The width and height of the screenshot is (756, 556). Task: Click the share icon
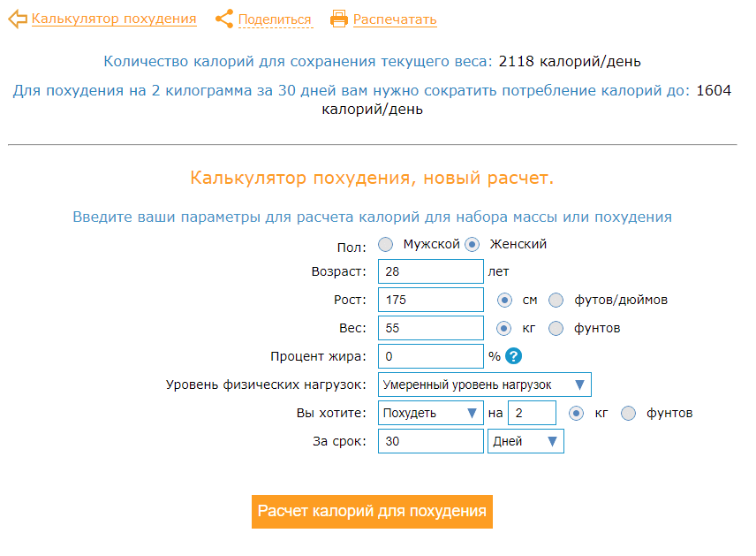point(224,19)
